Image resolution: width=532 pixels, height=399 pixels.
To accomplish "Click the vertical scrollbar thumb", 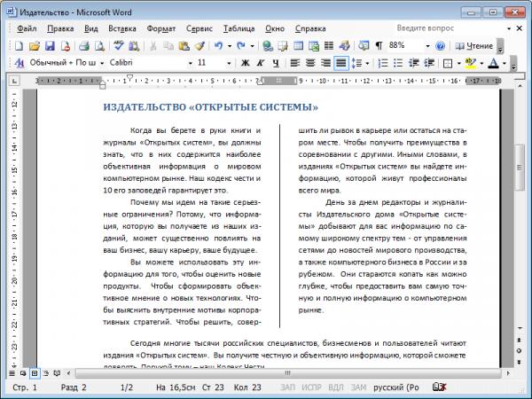I will coord(520,167).
